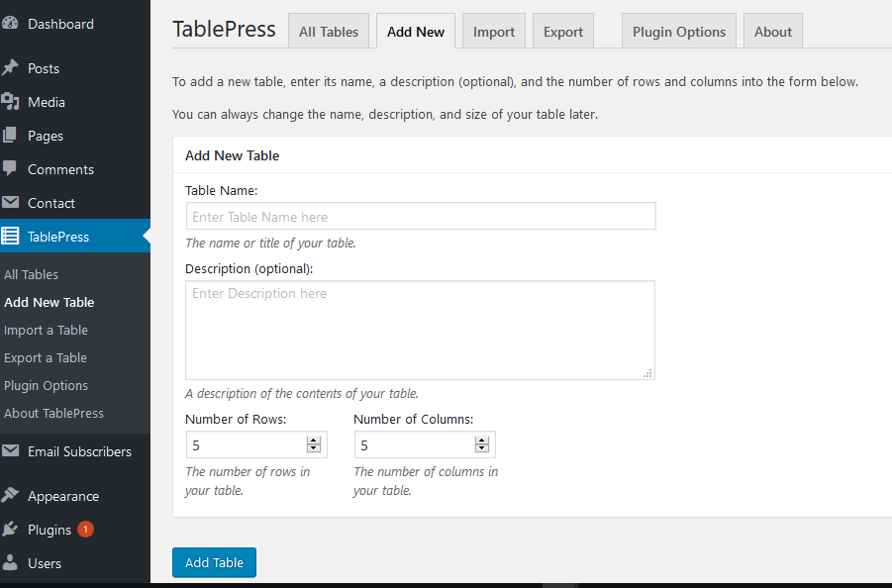
Task: Increase Number of Rows with the up arrow
Action: click(315, 440)
